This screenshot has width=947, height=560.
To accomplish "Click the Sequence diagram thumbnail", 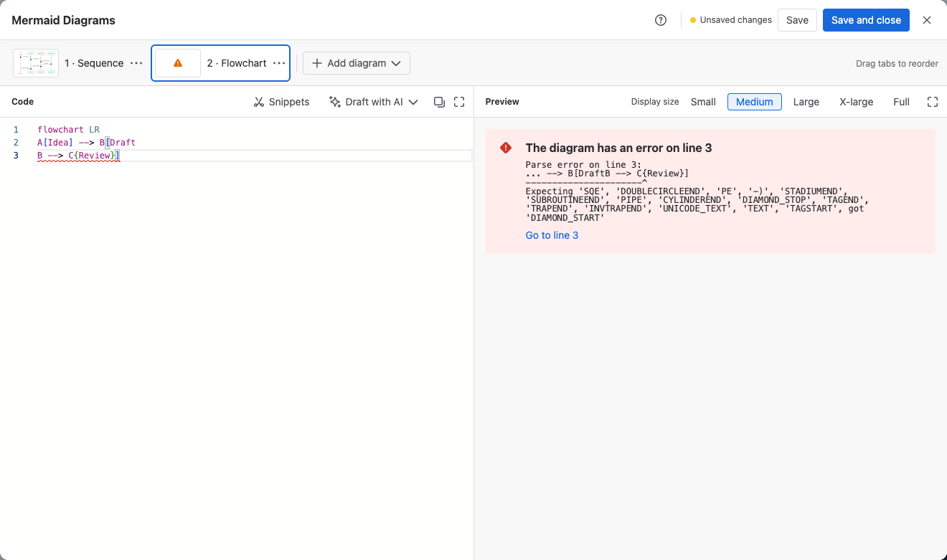I will pos(36,63).
